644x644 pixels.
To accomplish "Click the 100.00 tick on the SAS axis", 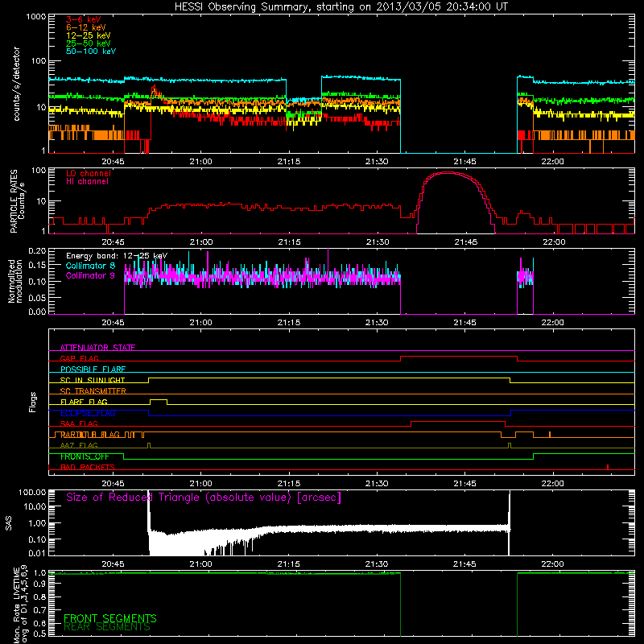I will tap(32, 492).
